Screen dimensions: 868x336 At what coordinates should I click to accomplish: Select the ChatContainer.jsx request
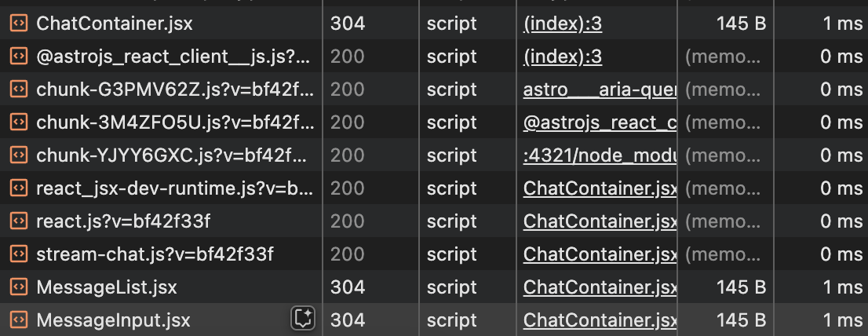point(115,24)
